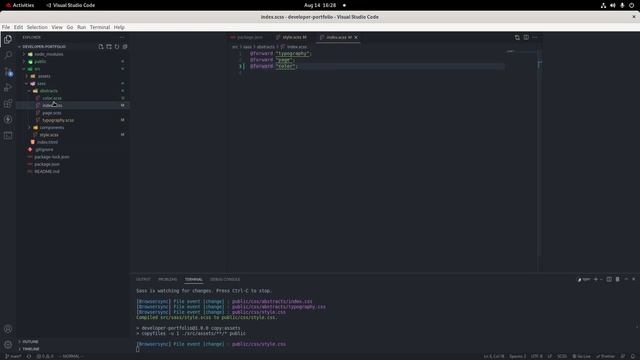Screen dimensions: 640x360
Task: Expand the assets folder
Action: pos(44,76)
